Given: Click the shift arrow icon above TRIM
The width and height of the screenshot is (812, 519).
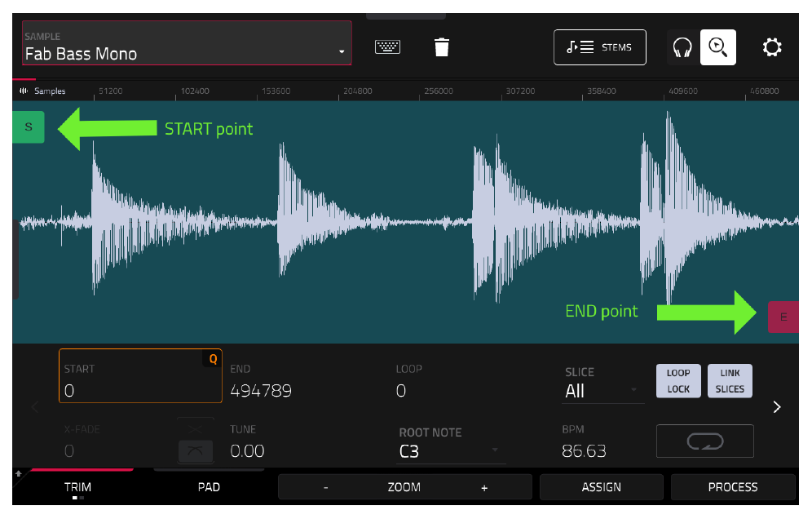Looking at the screenshot, I should 18,473.
